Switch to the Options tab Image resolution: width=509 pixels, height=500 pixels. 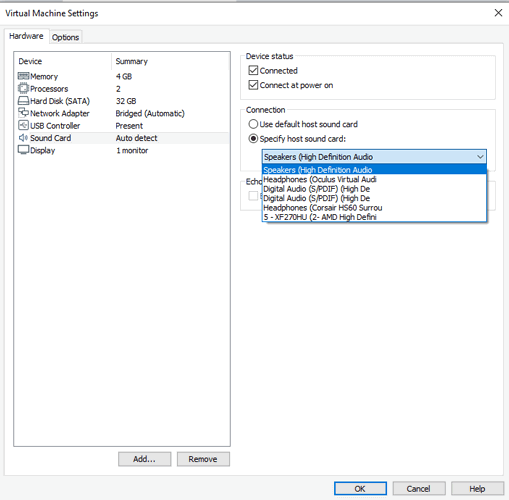65,37
